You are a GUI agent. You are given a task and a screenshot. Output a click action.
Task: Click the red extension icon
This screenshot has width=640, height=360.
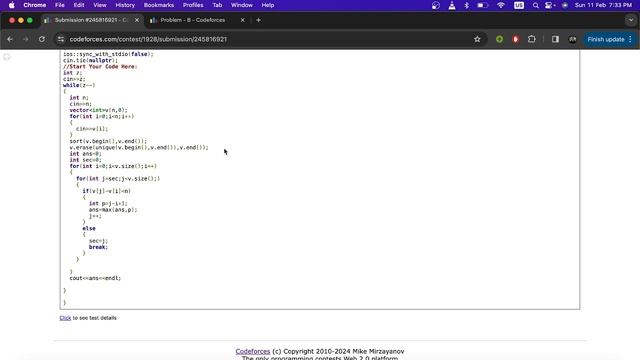(x=516, y=39)
